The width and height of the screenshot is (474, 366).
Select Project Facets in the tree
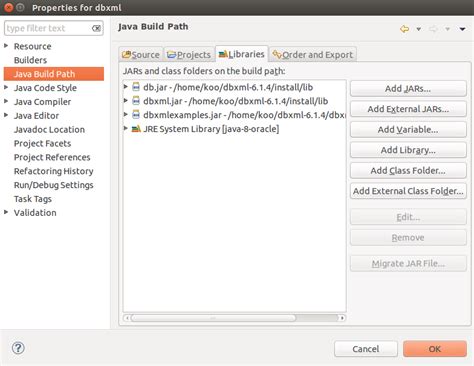tap(42, 143)
